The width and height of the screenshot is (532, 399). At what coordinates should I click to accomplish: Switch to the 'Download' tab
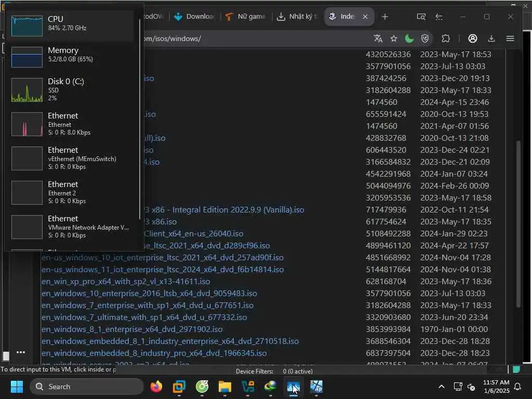194,17
